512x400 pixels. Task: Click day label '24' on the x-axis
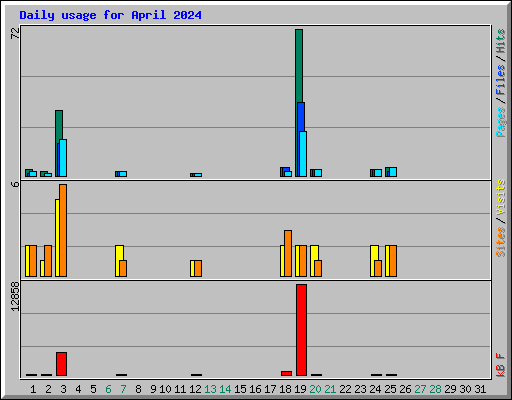click(x=375, y=389)
